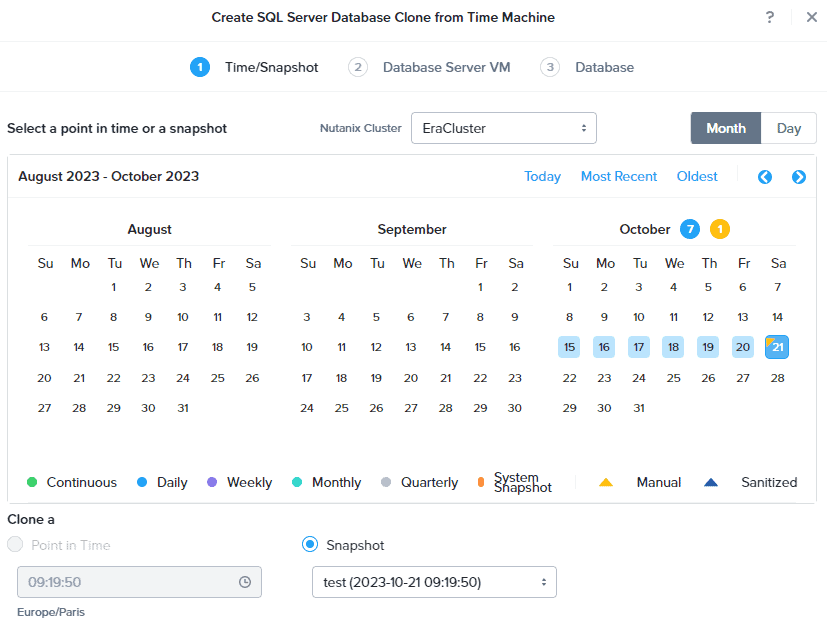Viewport: 827px width, 633px height.
Task: Jump to the Most Recent snapshot
Action: pos(619,176)
